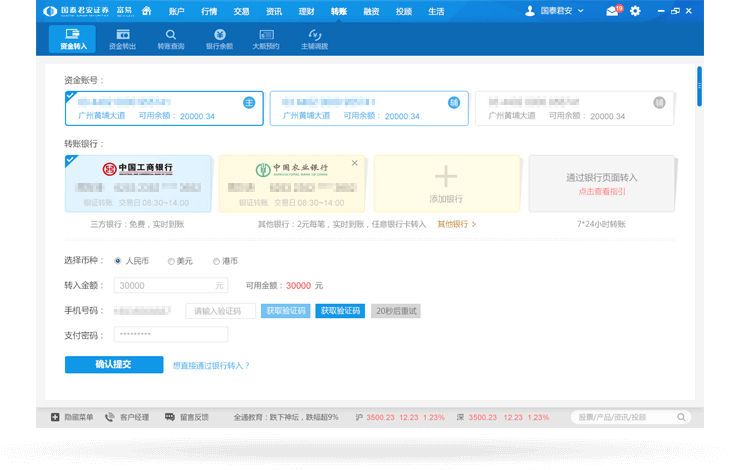The height and width of the screenshot is (470, 740).
Task: Select 港币 currency radio button
Action: (216, 261)
